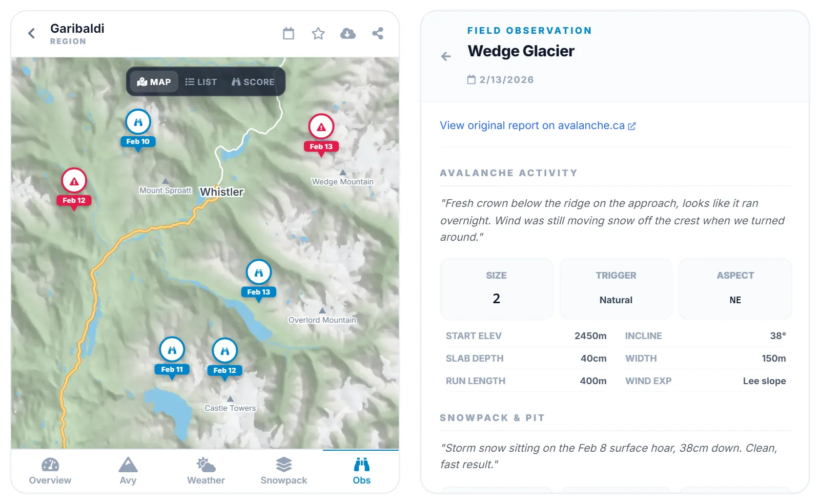
Task: Click the 2/13/2026 observation date
Action: [501, 80]
